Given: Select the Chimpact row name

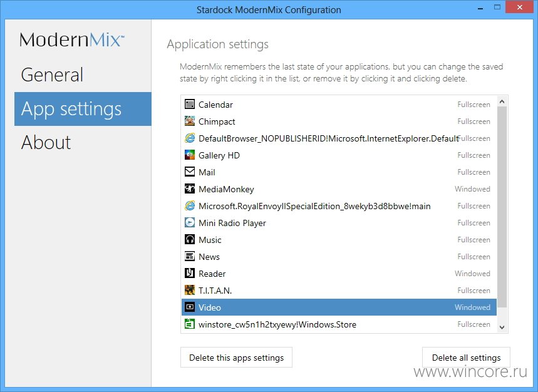Looking at the screenshot, I should [217, 121].
